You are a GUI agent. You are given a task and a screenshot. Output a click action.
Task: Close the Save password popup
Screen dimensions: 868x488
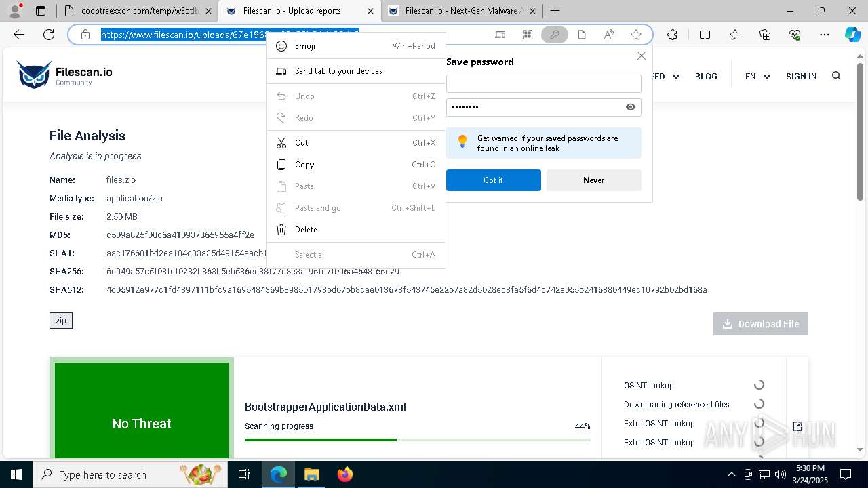point(641,56)
